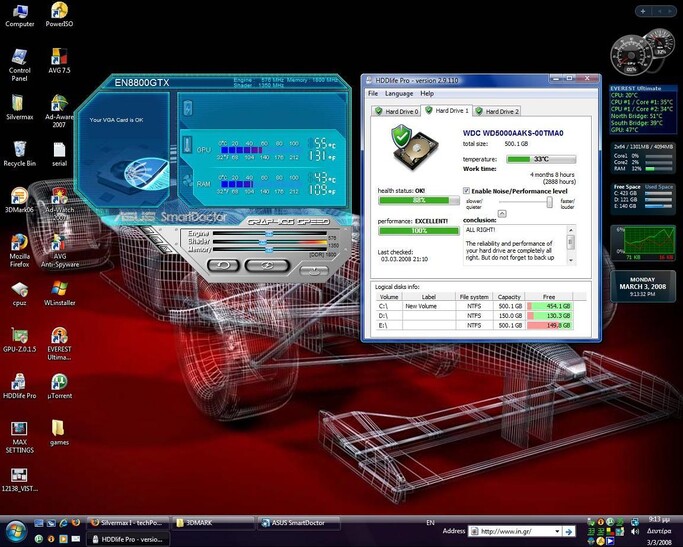Switch to ASUS SmartDoctor taskbar button
Viewport: 683px width, 547px height.
tap(298, 523)
